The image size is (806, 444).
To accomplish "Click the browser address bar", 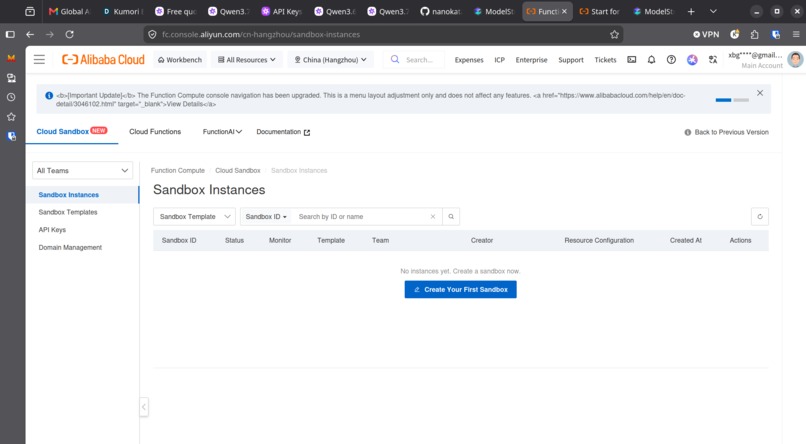I will pos(382,34).
